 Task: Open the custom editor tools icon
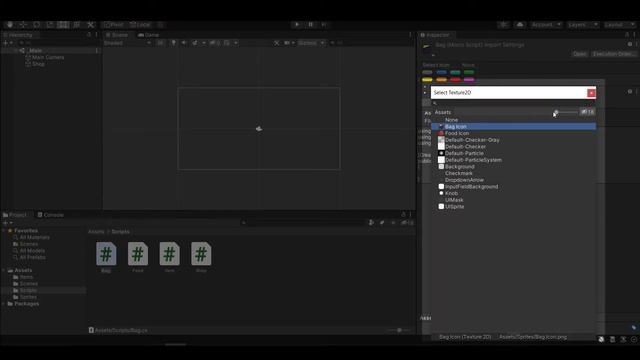(91, 24)
